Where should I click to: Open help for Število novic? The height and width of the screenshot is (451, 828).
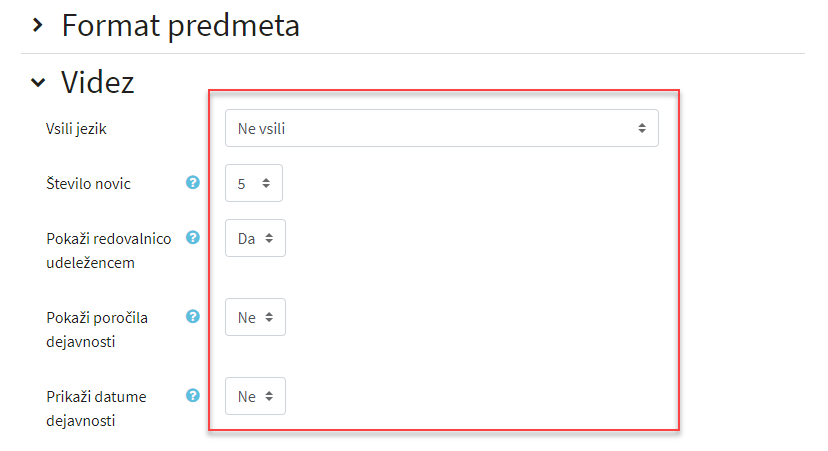point(193,183)
